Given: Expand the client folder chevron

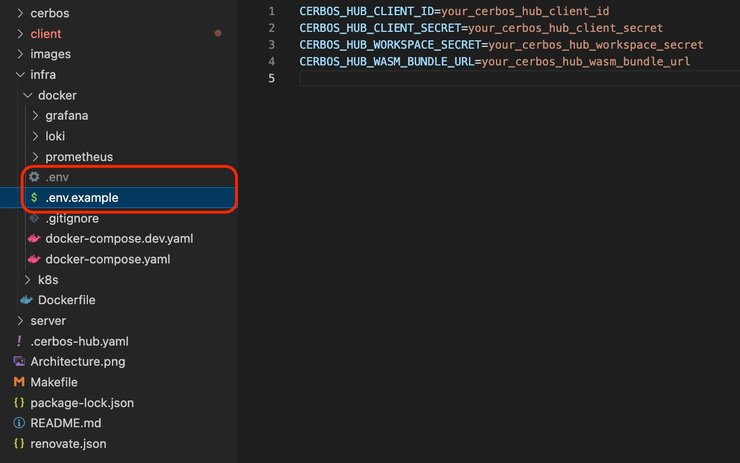Looking at the screenshot, I should [20, 34].
